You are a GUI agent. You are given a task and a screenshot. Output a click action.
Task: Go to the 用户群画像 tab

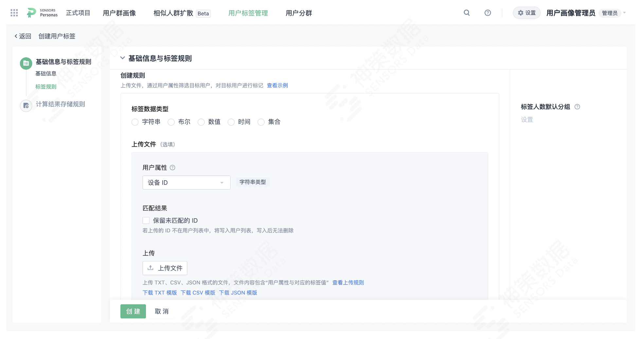point(119,13)
